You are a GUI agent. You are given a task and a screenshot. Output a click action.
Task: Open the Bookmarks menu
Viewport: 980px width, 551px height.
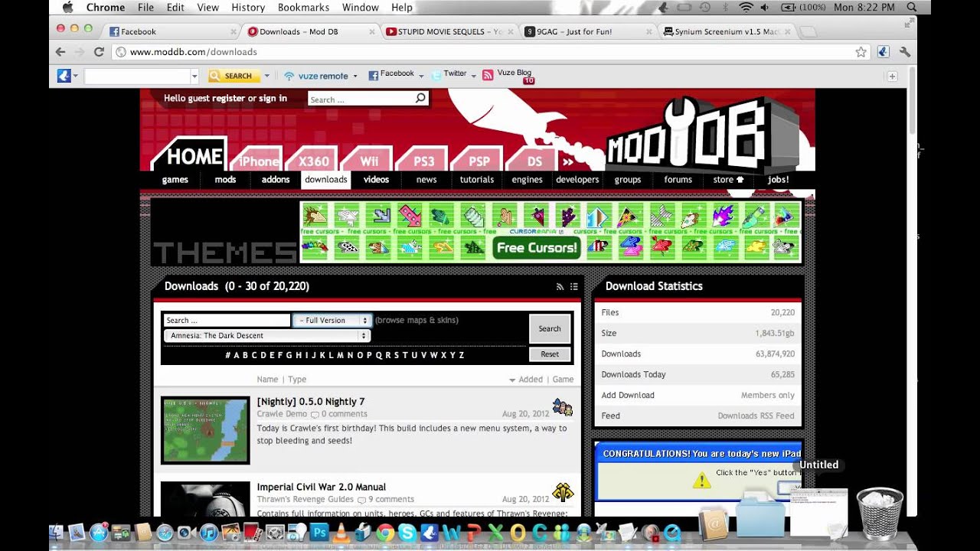[302, 7]
